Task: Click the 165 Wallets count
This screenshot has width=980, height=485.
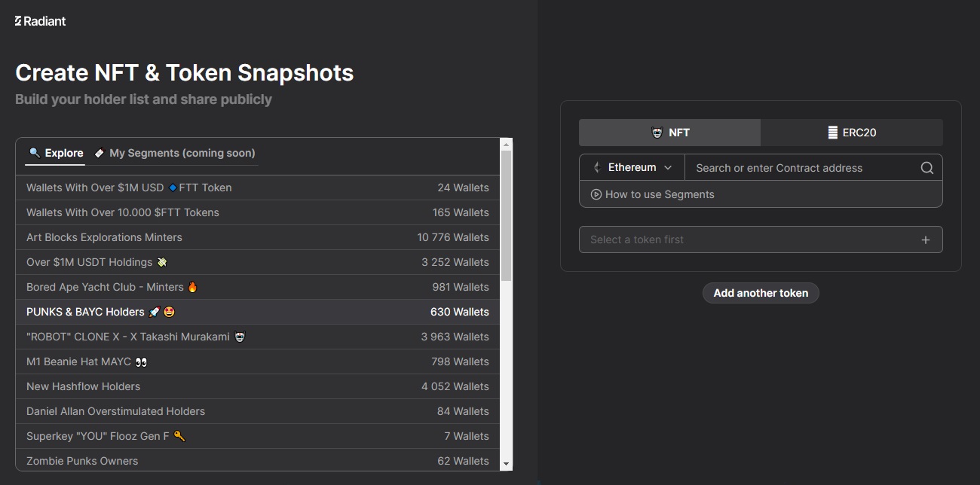Action: 461,212
